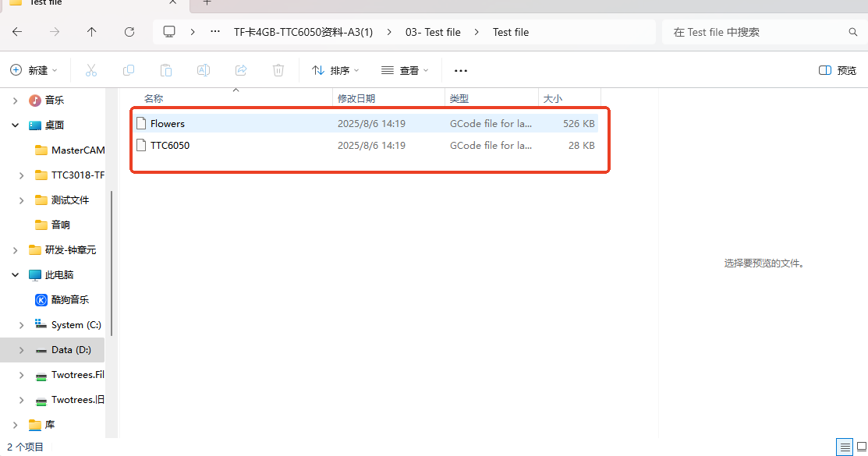Click the Copy icon in toolbar
This screenshot has height=456, width=868.
click(129, 70)
